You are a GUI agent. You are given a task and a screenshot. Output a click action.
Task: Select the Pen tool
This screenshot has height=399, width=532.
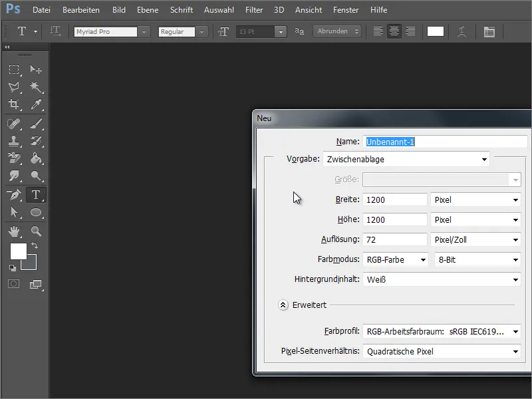click(x=14, y=195)
